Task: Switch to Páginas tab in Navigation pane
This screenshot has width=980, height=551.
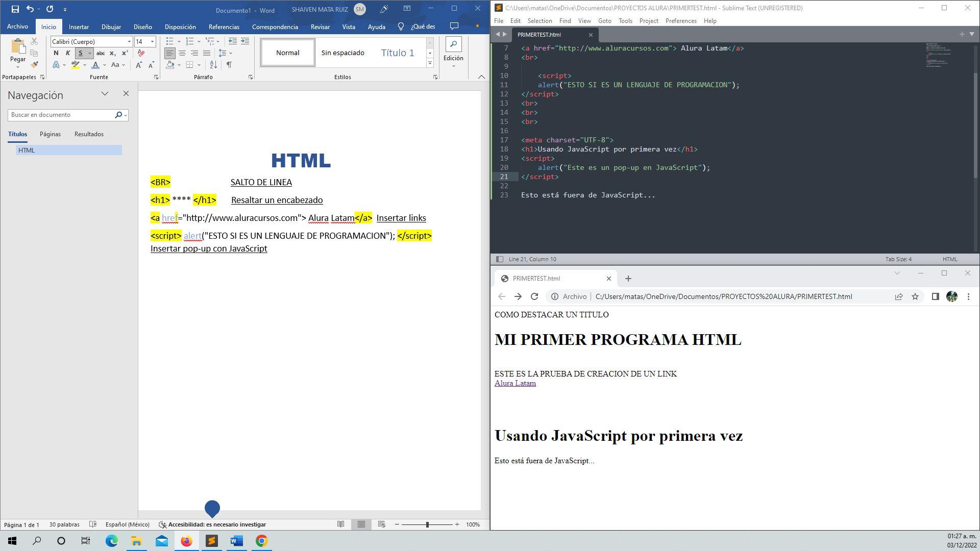Action: click(x=50, y=134)
